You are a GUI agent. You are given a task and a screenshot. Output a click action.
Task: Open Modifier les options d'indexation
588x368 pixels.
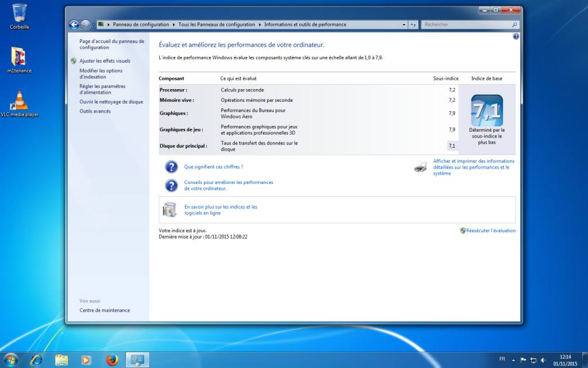tap(101, 74)
